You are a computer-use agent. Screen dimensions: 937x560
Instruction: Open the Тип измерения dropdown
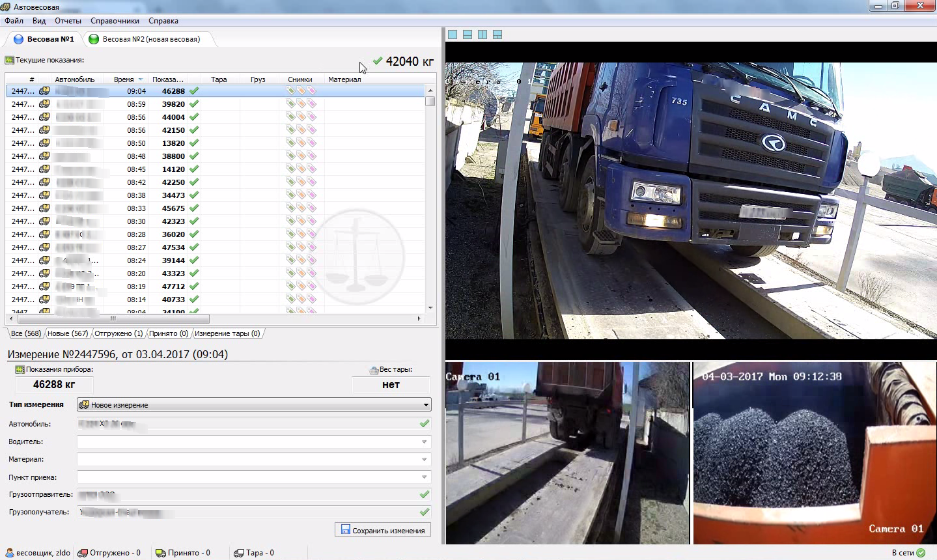coord(426,405)
